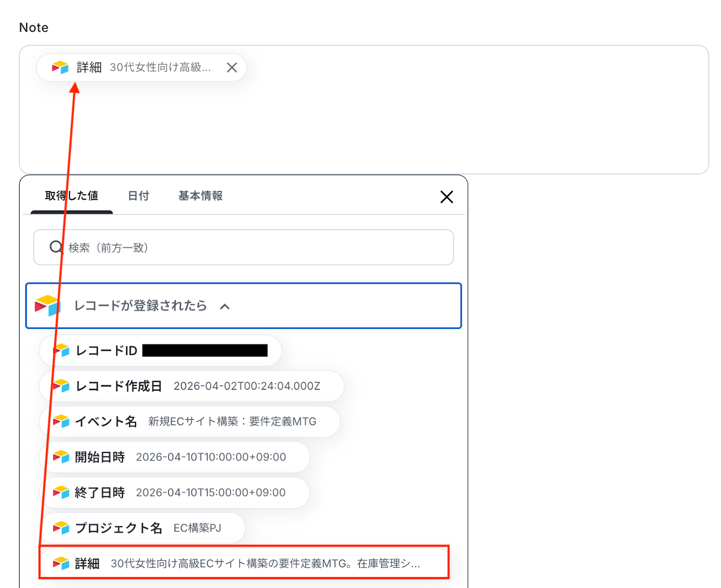
Task: Click the Airtable icon beside レコードID
Action: (61, 351)
